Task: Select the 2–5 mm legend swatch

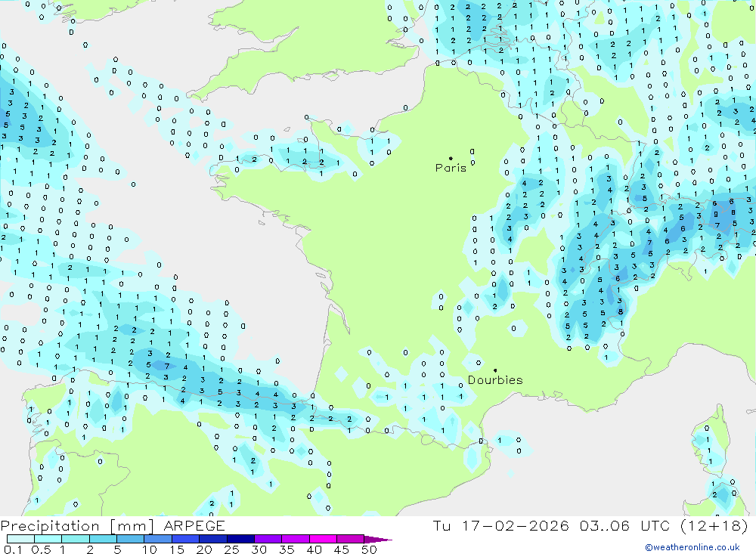Action: point(103,539)
